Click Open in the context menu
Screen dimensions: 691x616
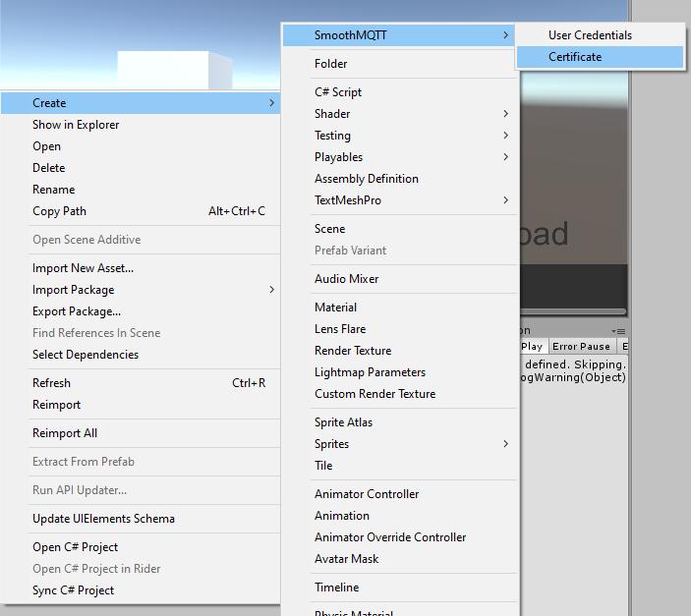pyautogui.click(x=141, y=146)
